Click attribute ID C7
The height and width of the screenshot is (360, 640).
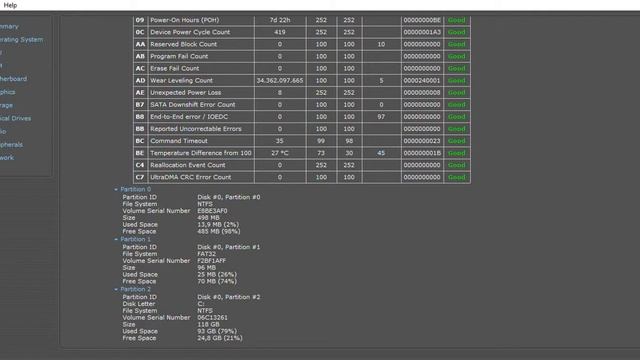140,177
